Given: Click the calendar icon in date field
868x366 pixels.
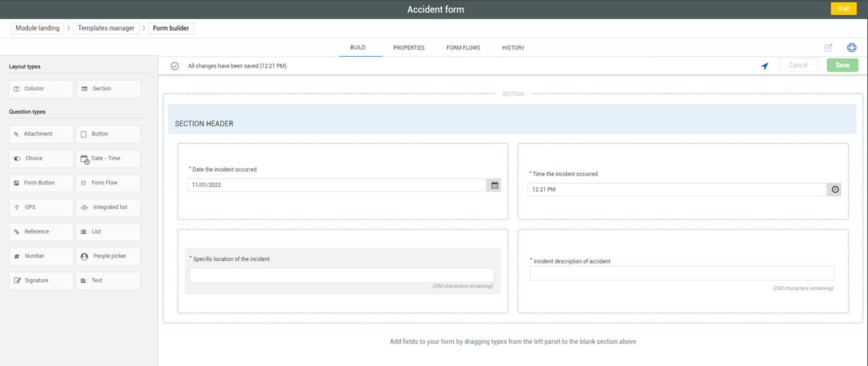Looking at the screenshot, I should [494, 185].
